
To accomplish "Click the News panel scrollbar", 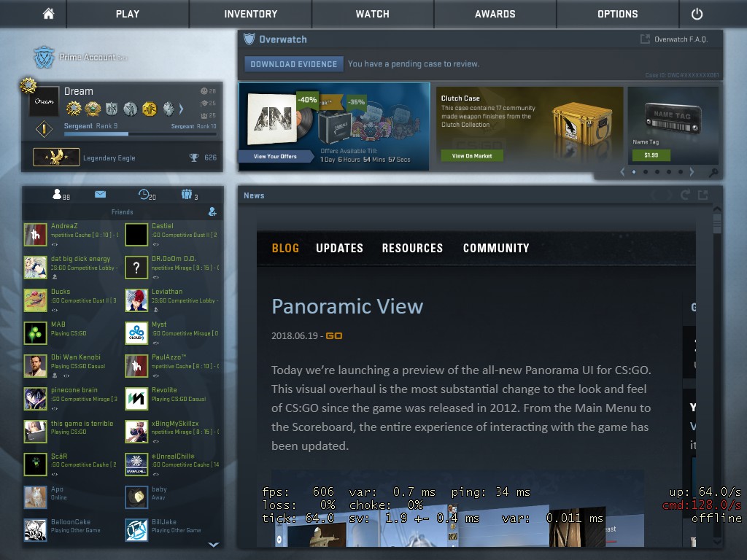I will [x=717, y=223].
